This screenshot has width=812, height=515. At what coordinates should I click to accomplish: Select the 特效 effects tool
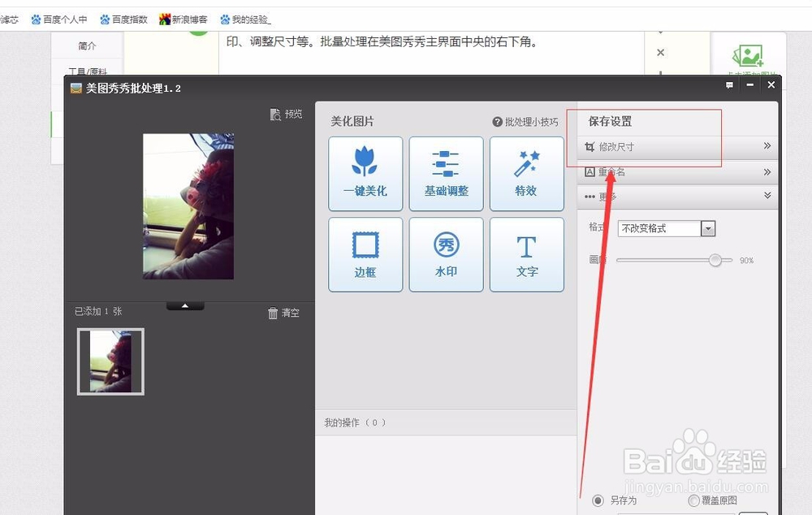526,173
